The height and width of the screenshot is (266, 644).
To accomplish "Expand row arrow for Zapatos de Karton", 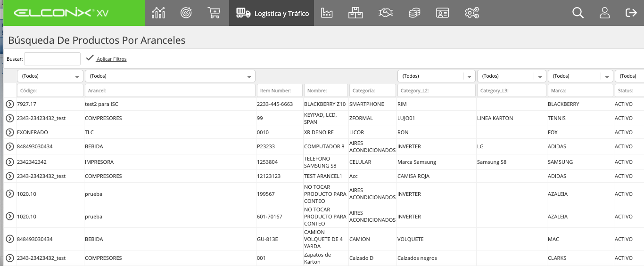I will (10, 258).
